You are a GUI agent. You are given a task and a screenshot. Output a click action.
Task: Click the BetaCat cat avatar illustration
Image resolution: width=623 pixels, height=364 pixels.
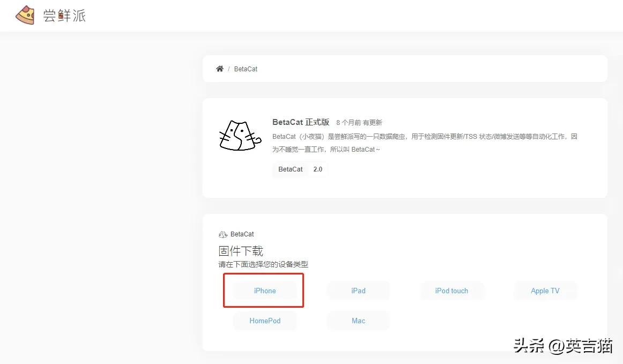point(239,136)
